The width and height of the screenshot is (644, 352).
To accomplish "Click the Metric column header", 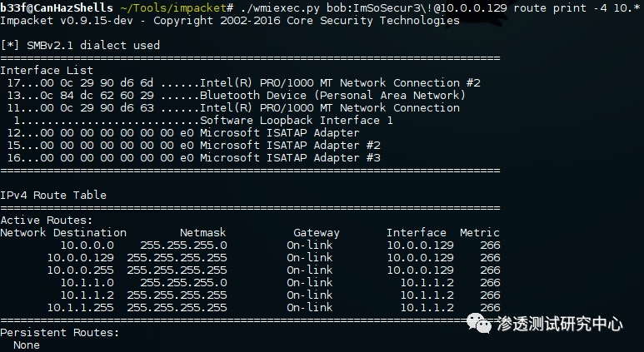I will pos(479,232).
